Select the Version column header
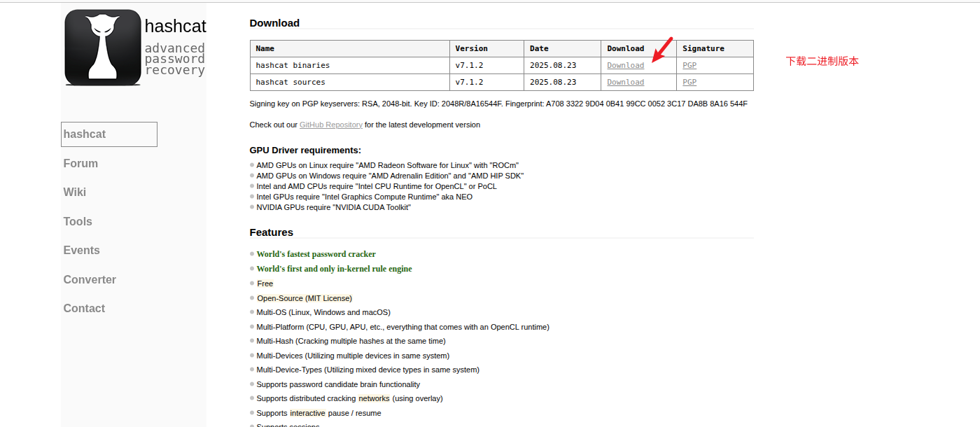Viewport: 980px width, 427px height. [486, 48]
